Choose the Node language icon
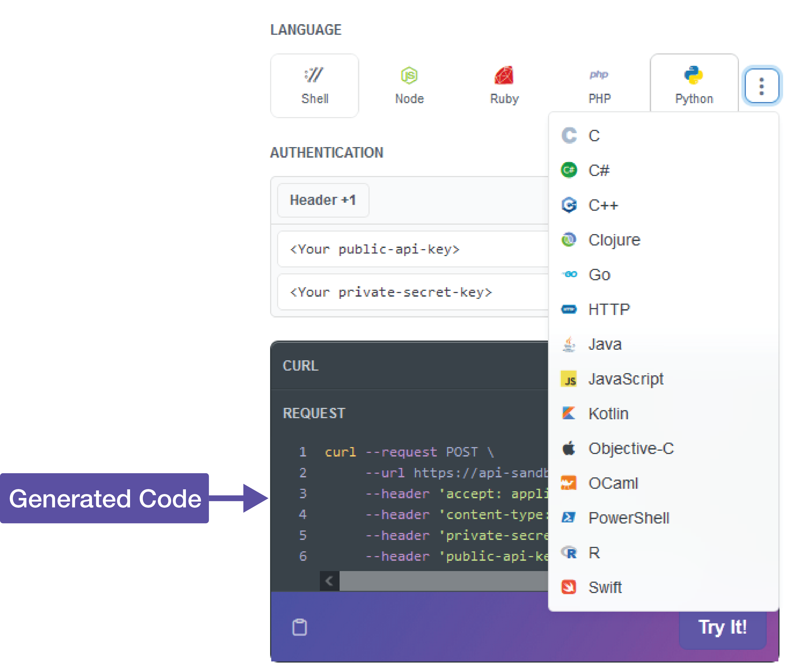Image resolution: width=797 pixels, height=672 pixels. click(409, 85)
